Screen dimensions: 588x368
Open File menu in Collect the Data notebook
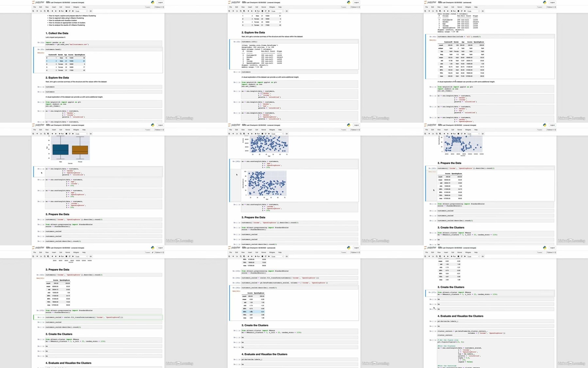point(34,7)
